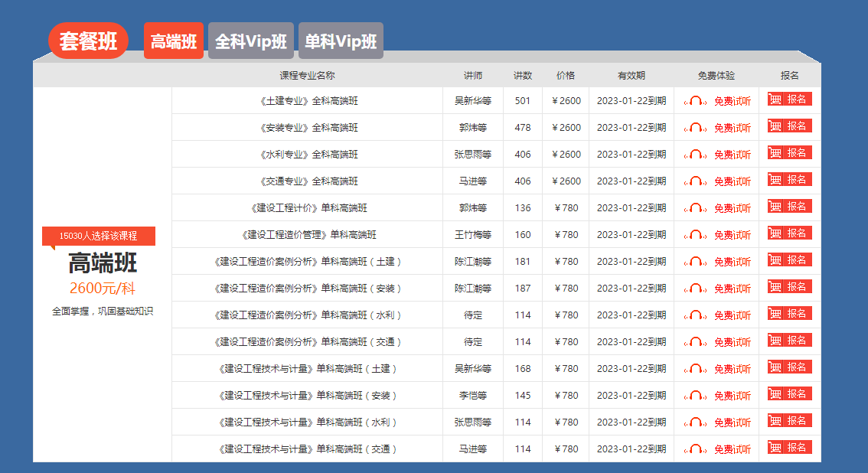Open the 全科Vip班 tab

point(251,41)
